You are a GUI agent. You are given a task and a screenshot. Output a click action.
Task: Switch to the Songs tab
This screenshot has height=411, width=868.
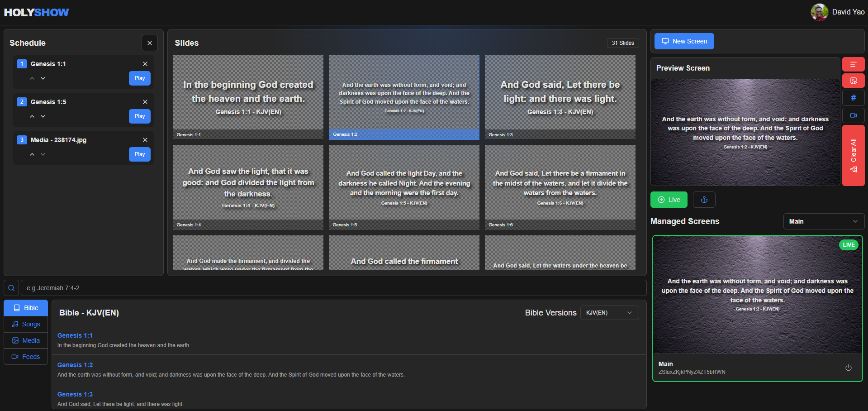tap(25, 324)
